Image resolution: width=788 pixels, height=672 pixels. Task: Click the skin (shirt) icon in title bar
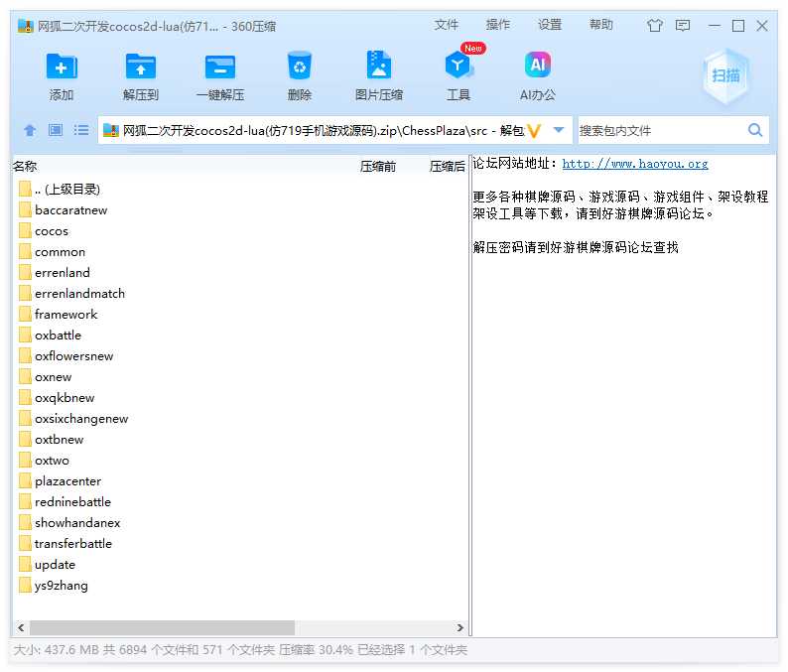[x=654, y=25]
